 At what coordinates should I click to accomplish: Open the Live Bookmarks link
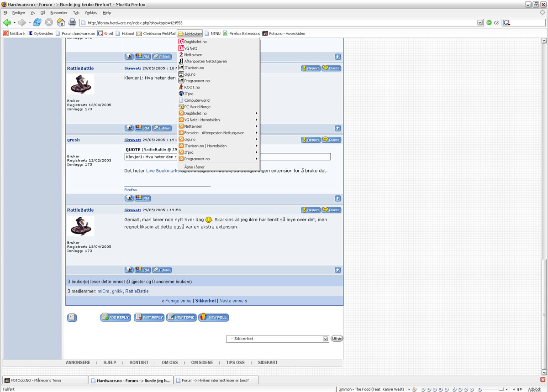point(163,171)
